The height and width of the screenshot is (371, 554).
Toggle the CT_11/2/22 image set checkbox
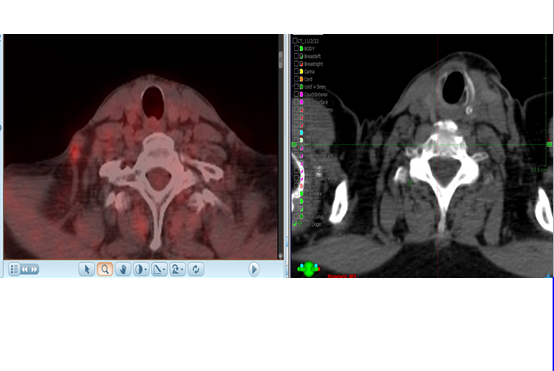pos(295,41)
